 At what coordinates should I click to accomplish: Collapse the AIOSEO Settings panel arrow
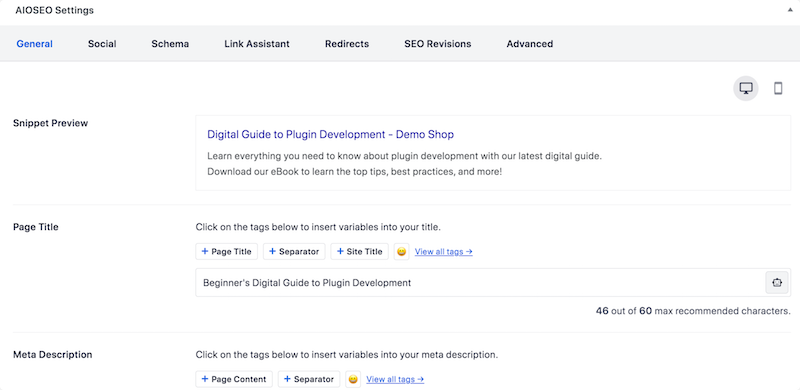click(790, 10)
